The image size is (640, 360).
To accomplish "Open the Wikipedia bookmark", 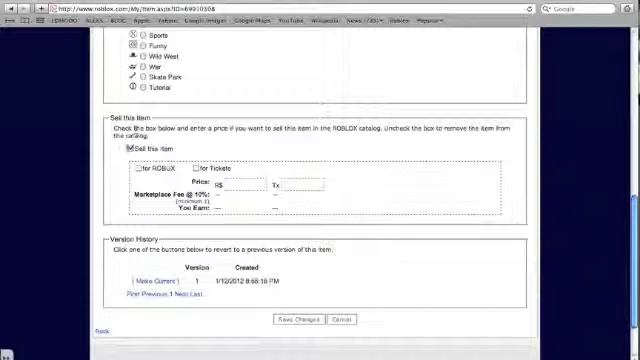I will coord(324,20).
